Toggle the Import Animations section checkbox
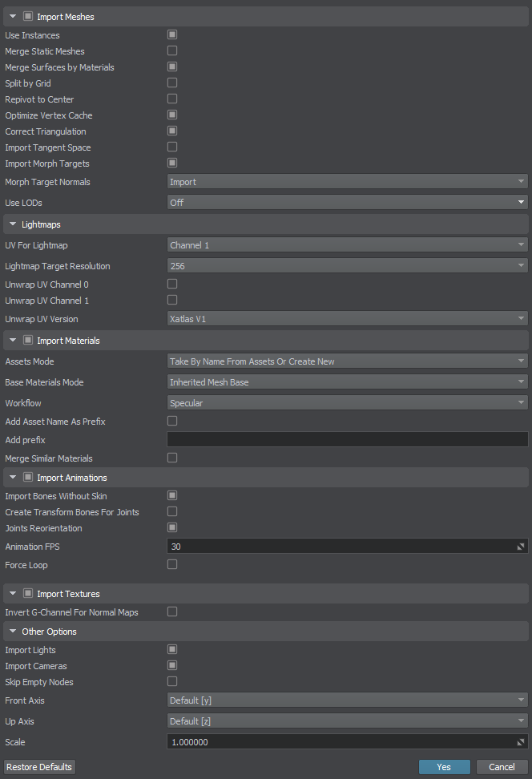 [28, 478]
